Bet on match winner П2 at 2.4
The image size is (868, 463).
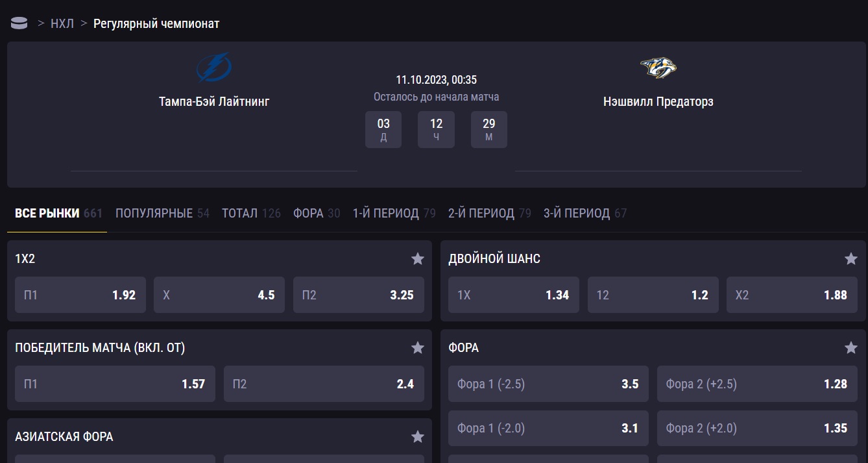click(x=324, y=384)
